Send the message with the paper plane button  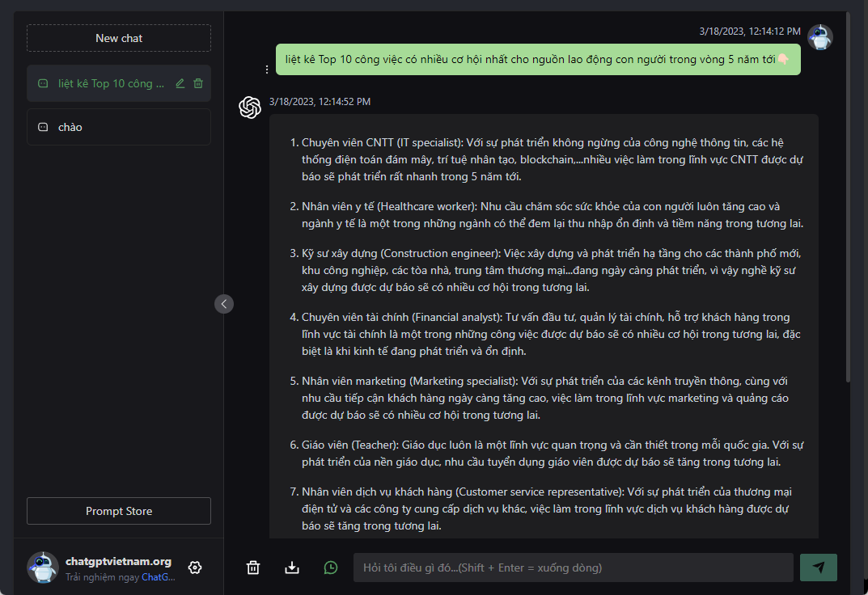(x=819, y=568)
